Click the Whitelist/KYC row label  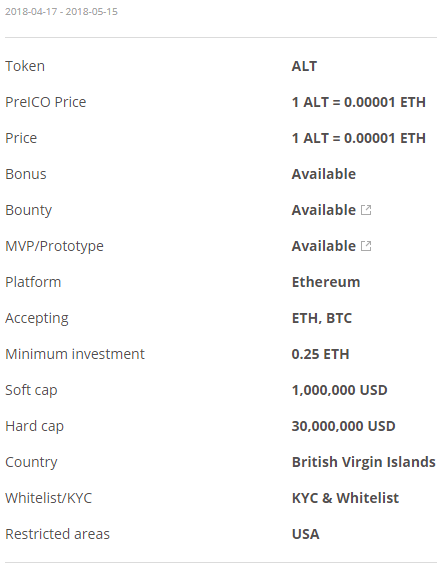pyautogui.click(x=48, y=498)
